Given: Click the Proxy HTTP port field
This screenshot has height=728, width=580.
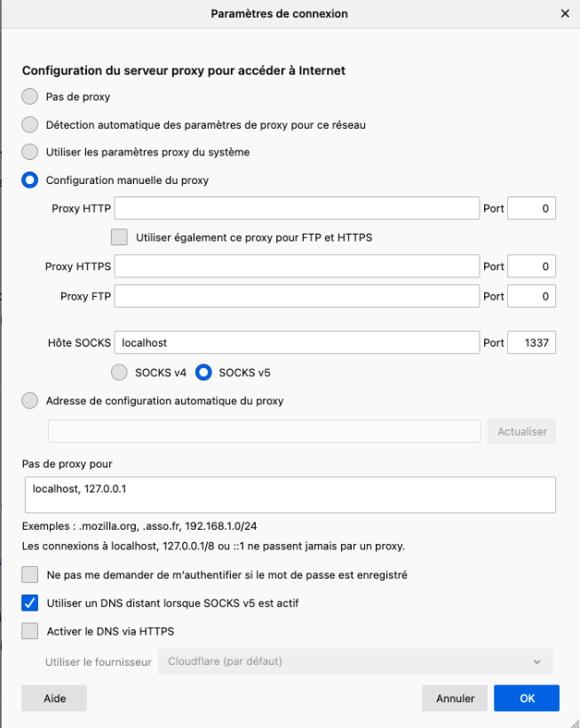Looking at the screenshot, I should [531, 208].
